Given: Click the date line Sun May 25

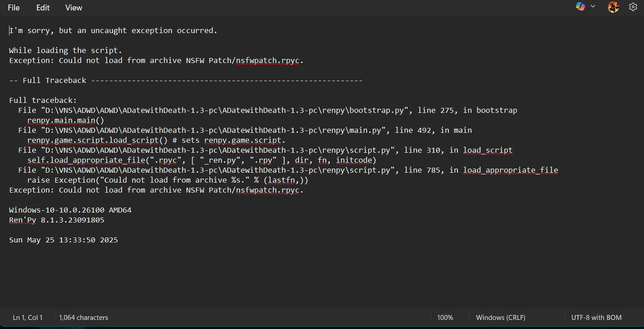Looking at the screenshot, I should click(x=63, y=240).
